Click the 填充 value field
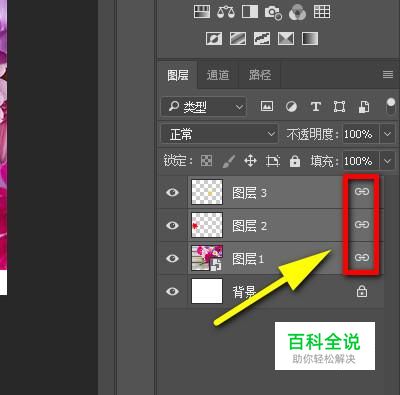The width and height of the screenshot is (400, 395). click(x=361, y=161)
